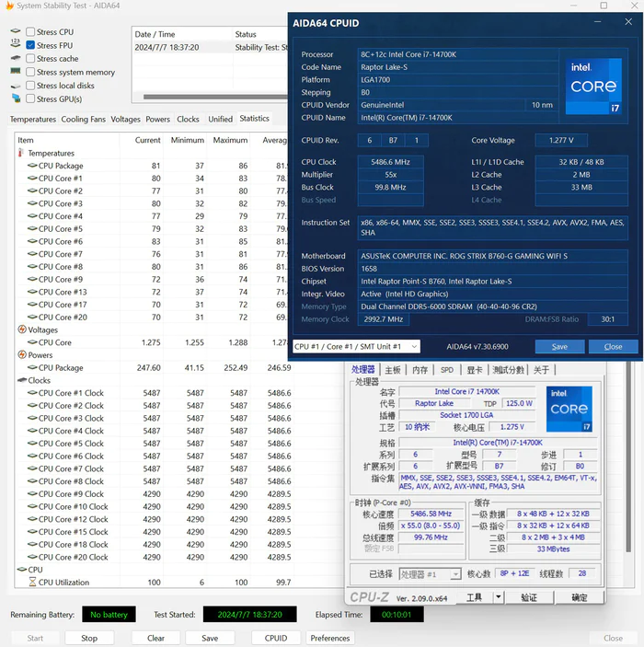The height and width of the screenshot is (647, 644).
Task: Click the chip icon beside CPU Package power row
Action: click(32, 367)
